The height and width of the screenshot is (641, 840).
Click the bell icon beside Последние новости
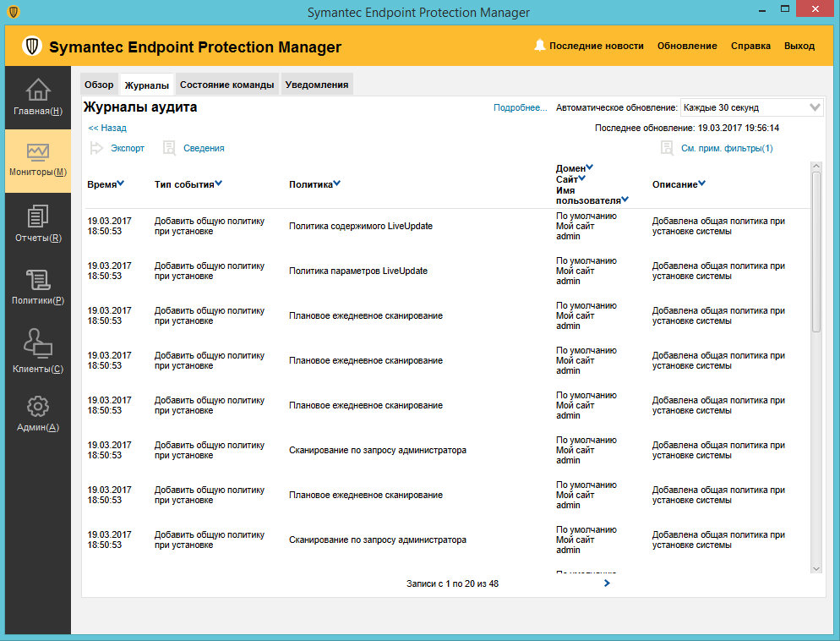pos(539,46)
